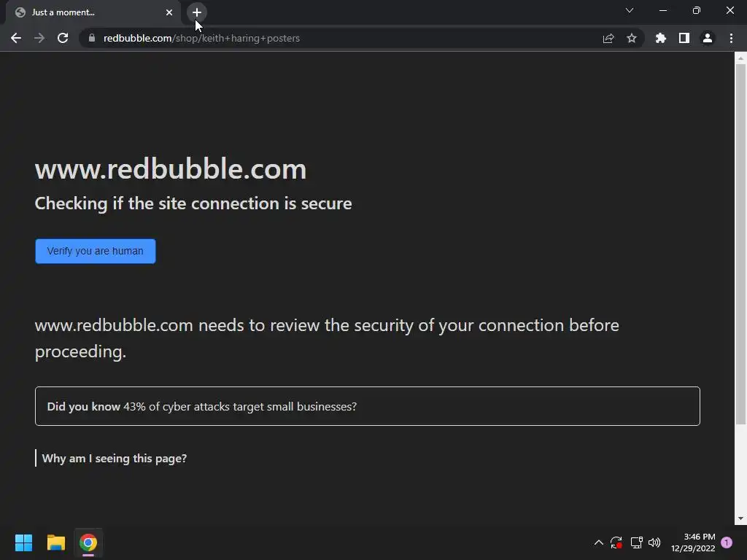Close the Chrome window
This screenshot has height=560, width=747.
click(x=729, y=10)
